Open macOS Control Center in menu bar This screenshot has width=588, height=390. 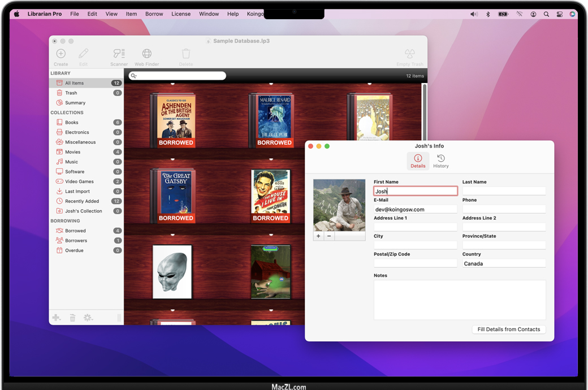pos(559,14)
